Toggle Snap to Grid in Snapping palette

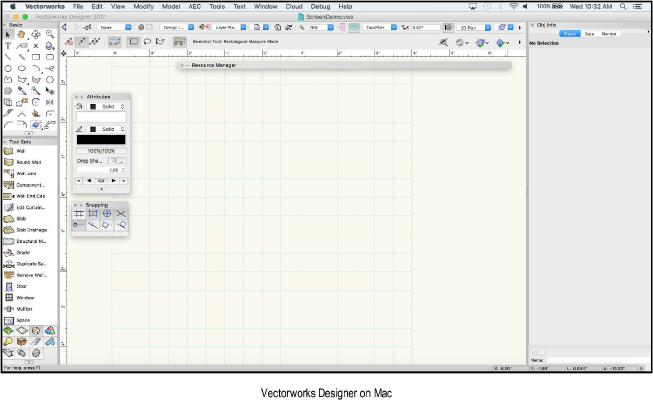pyautogui.click(x=79, y=214)
